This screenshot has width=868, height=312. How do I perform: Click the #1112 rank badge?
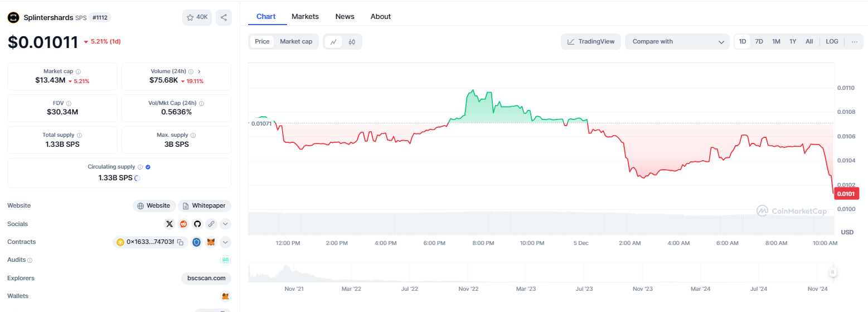(x=100, y=17)
